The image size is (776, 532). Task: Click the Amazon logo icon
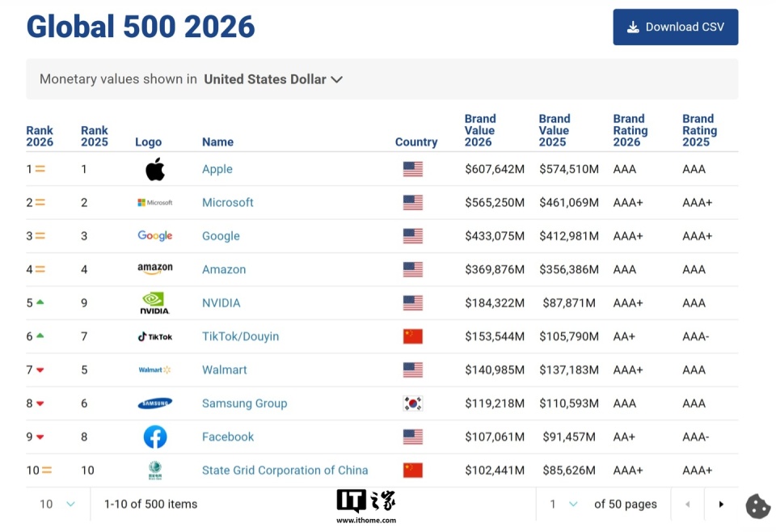click(155, 269)
